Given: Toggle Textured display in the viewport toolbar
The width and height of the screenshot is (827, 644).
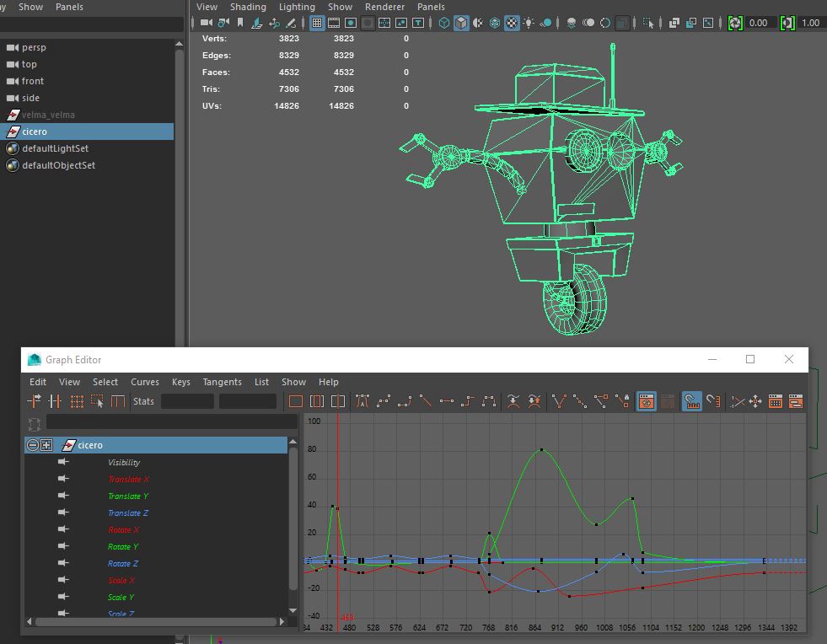Looking at the screenshot, I should [512, 23].
